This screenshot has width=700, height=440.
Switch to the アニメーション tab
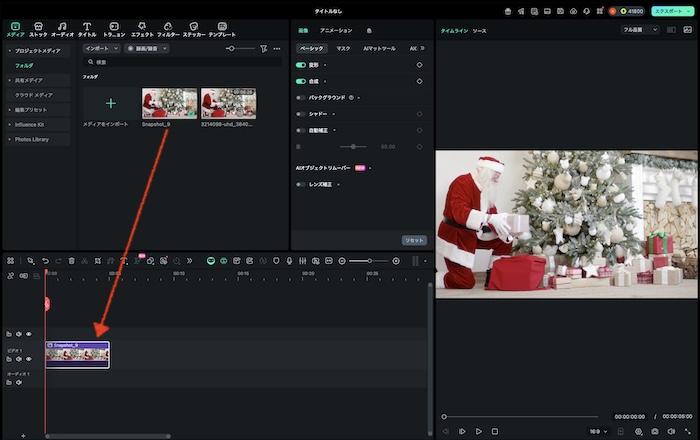[335, 31]
